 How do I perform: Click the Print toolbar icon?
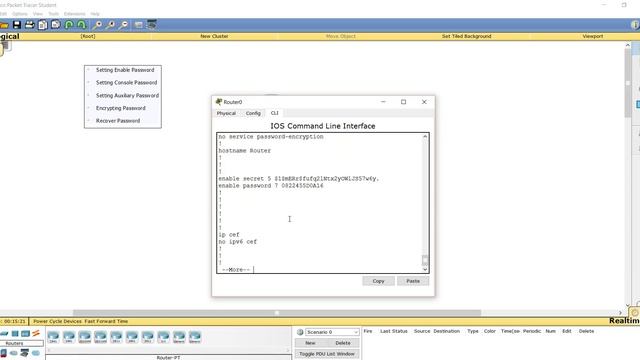30,25
